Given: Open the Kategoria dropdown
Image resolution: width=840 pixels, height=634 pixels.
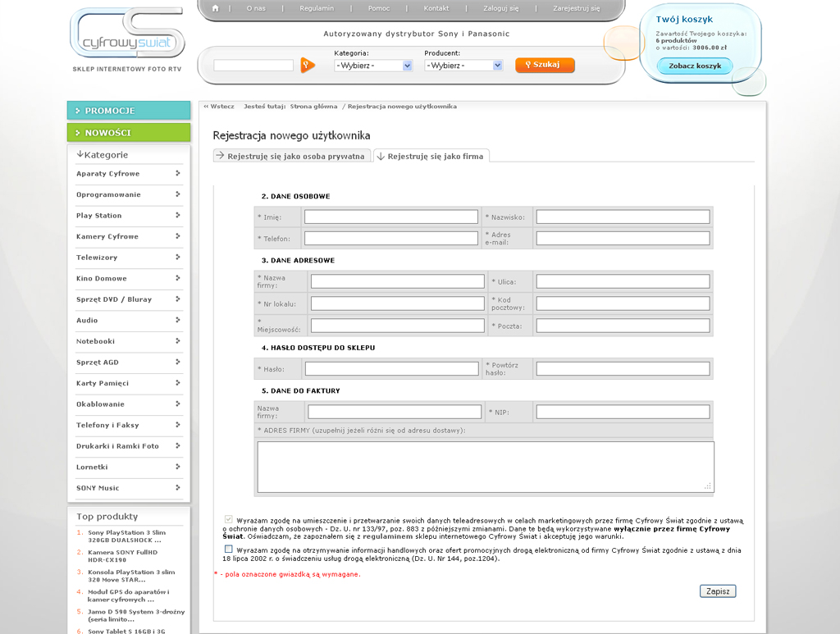Looking at the screenshot, I should 373,66.
